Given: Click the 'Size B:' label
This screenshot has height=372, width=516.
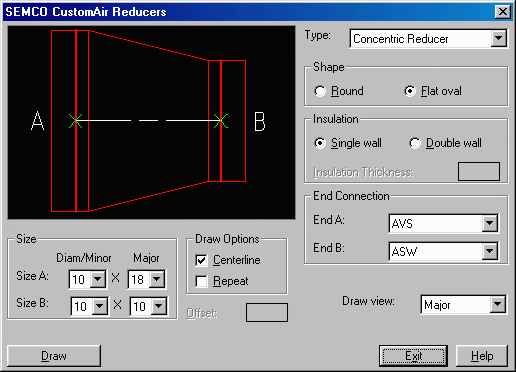Looking at the screenshot, I should 32,303.
